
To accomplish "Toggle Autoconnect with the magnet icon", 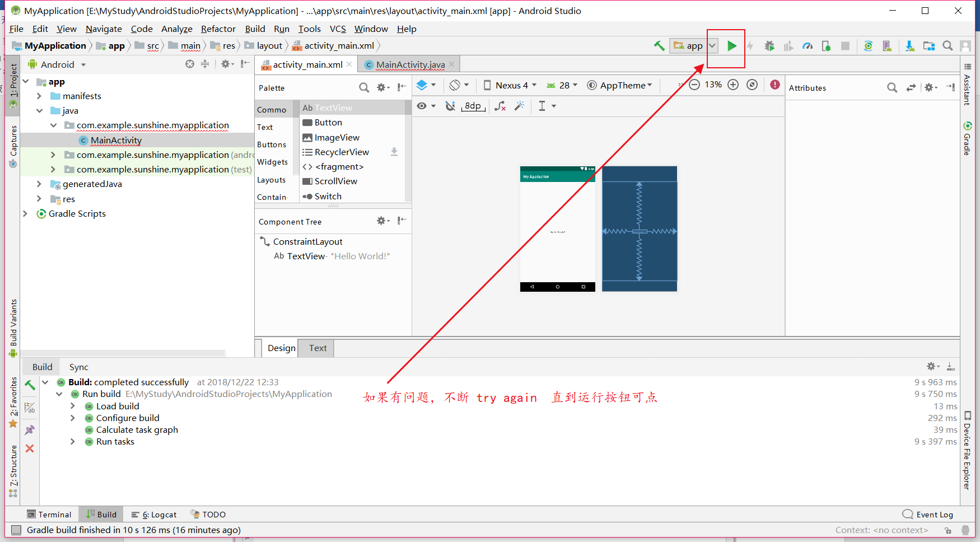I will (x=450, y=106).
